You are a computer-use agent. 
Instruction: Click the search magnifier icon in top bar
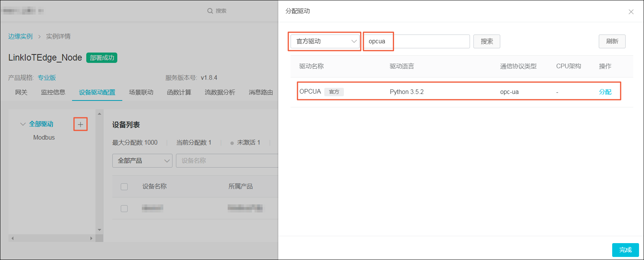point(210,11)
